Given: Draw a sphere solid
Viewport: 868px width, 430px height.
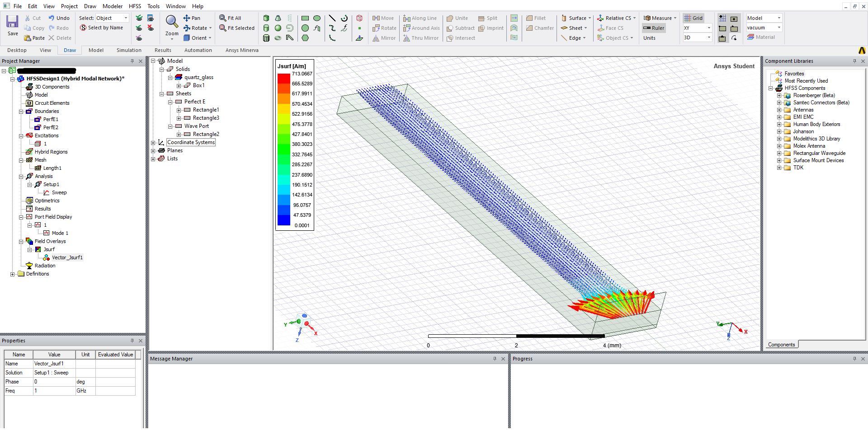Looking at the screenshot, I should coord(278,28).
